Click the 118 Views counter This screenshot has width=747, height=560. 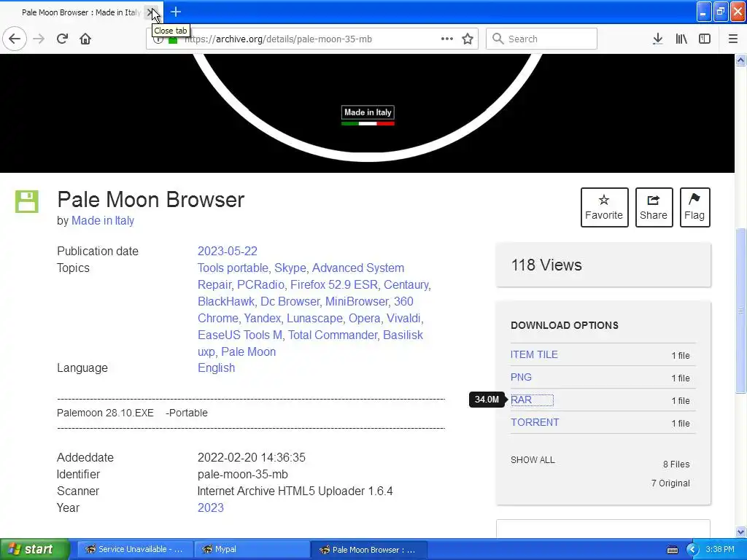pos(546,265)
